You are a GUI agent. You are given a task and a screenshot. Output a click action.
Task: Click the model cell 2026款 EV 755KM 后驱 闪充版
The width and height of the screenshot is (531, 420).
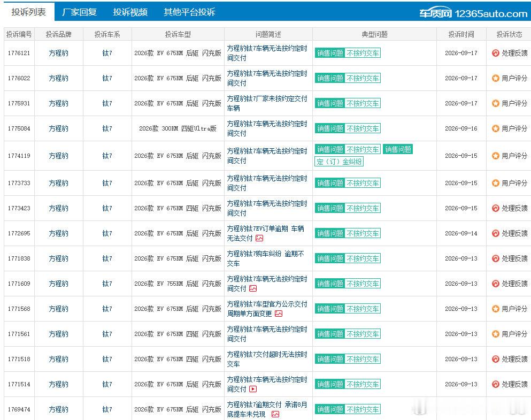click(178, 284)
